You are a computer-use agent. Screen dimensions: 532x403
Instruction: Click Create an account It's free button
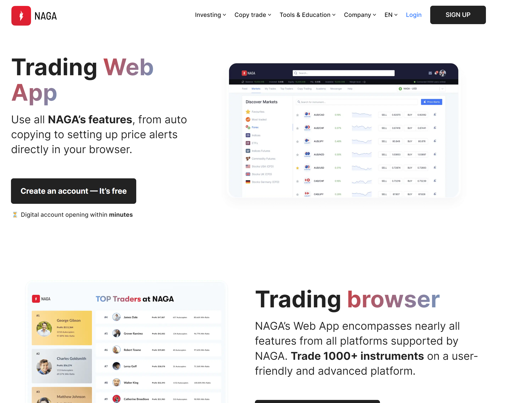tap(74, 191)
